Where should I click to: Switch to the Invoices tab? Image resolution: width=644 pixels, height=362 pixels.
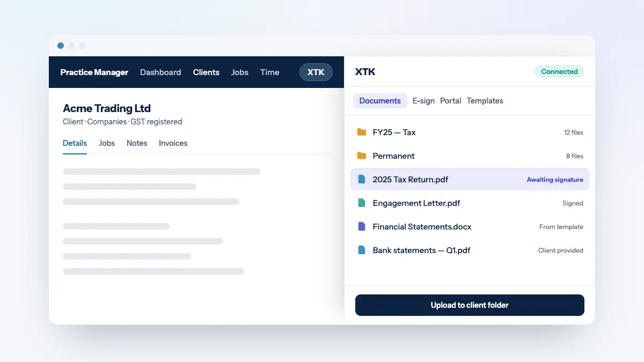pos(173,143)
